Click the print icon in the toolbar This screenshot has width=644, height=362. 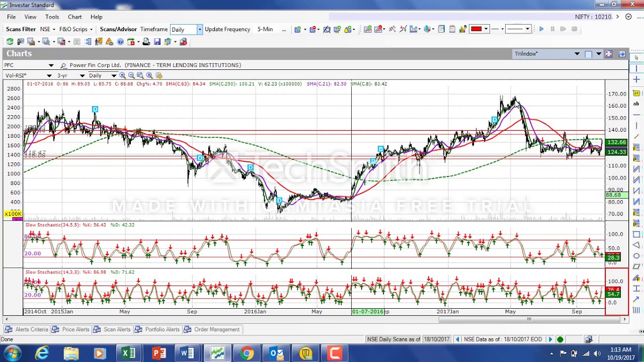coord(146,42)
